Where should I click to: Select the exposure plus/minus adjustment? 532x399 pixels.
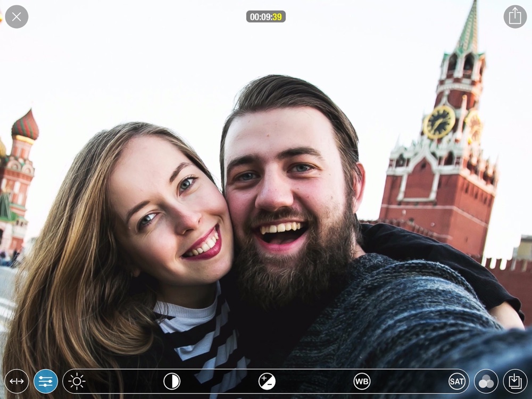coord(267,381)
